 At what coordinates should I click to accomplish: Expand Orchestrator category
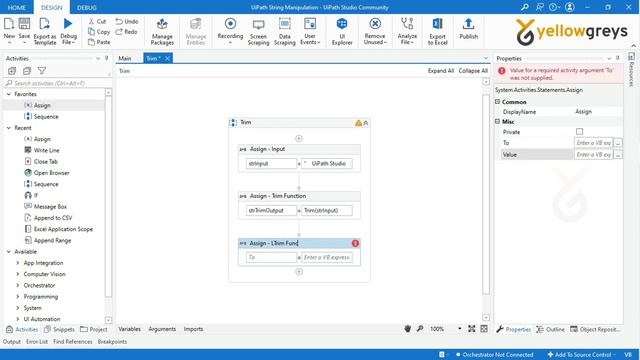18,285
